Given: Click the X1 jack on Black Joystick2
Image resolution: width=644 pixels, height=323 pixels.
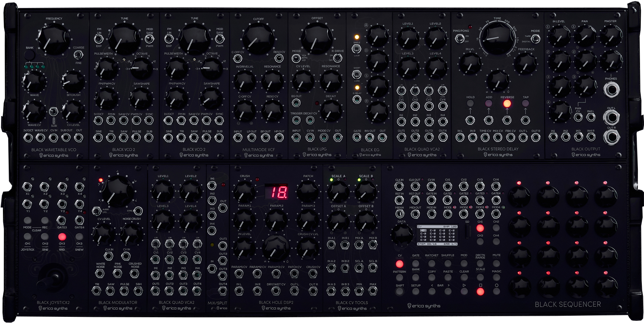Looking at the screenshot, I should (27, 187).
